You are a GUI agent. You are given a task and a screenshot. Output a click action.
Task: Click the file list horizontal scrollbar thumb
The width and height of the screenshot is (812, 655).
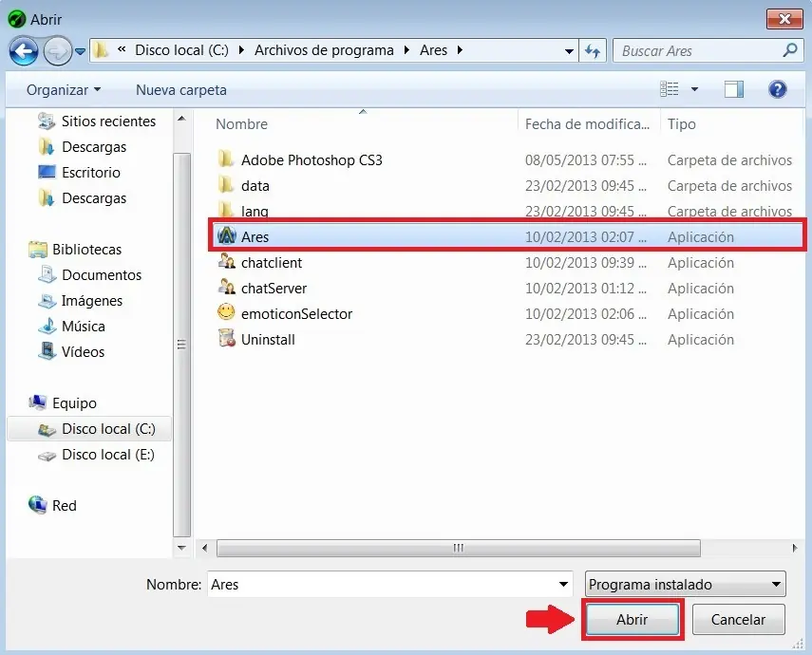[459, 548]
